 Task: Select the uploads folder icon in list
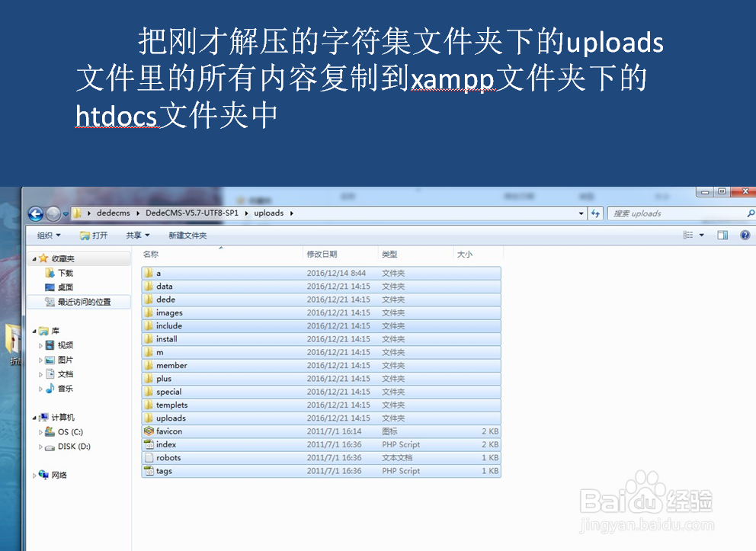(x=149, y=418)
